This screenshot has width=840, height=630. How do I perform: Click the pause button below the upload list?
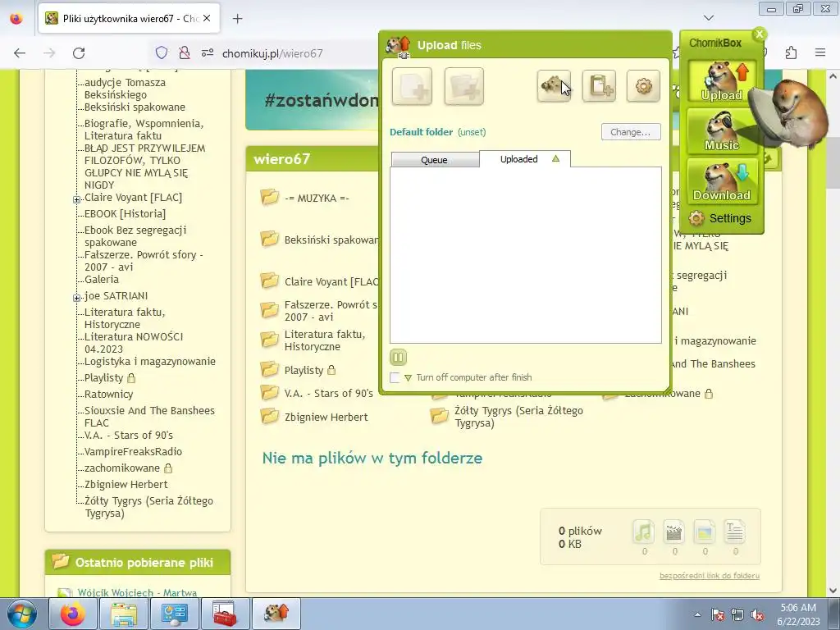[398, 358]
